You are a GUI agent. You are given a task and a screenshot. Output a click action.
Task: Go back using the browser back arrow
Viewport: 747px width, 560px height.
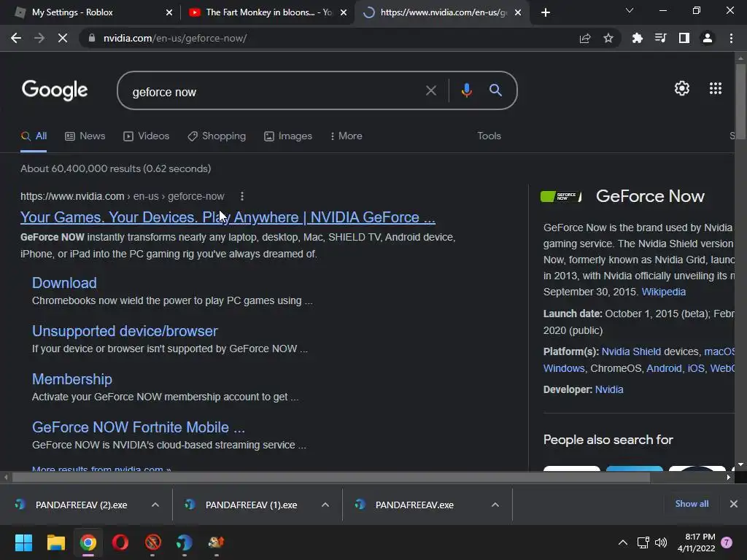click(16, 38)
